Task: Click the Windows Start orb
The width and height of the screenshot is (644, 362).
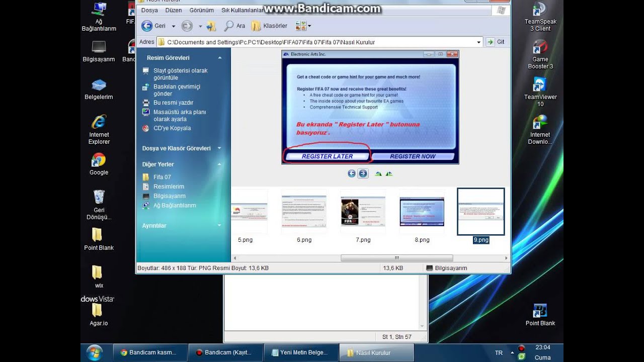Action: tap(94, 352)
